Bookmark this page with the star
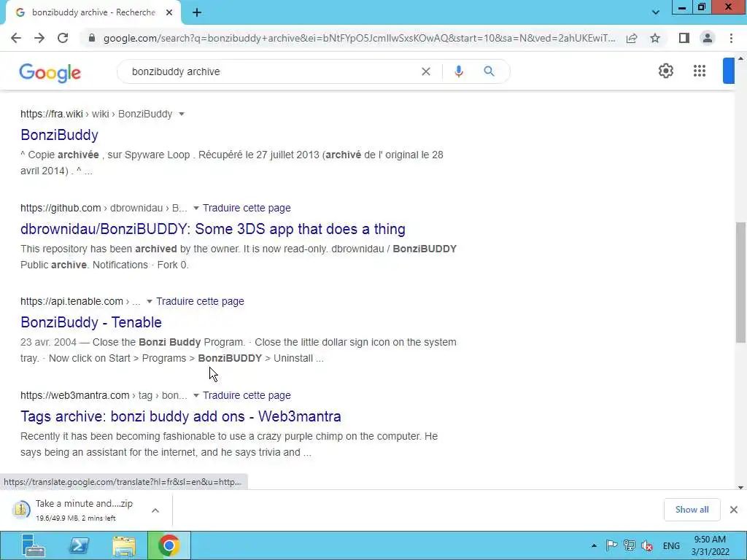Viewport: 747px width, 560px height. (x=655, y=38)
